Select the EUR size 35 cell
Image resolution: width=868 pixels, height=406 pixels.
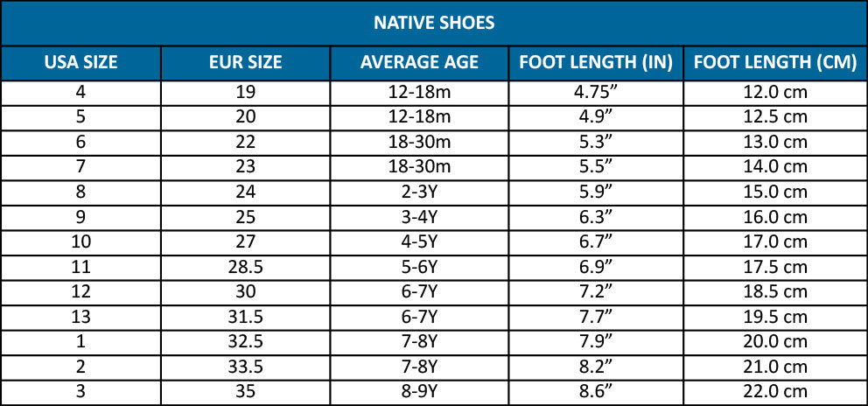[x=246, y=392]
